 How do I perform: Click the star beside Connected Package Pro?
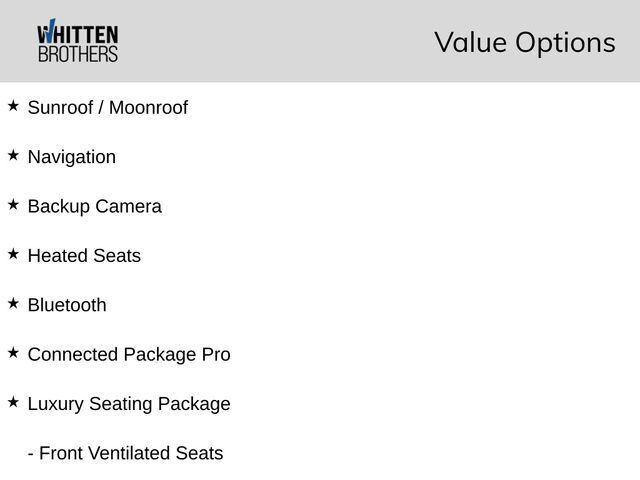click(x=13, y=353)
